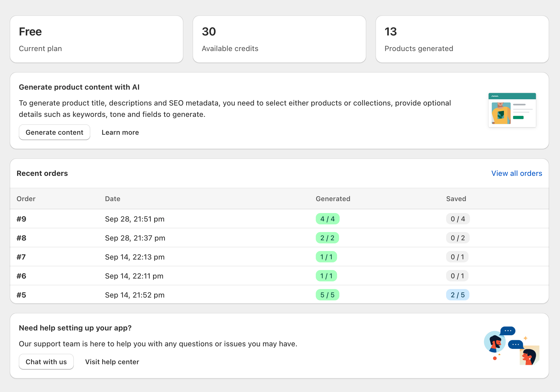This screenshot has height=392, width=560.
Task: Open order #8 row
Action: (x=22, y=238)
